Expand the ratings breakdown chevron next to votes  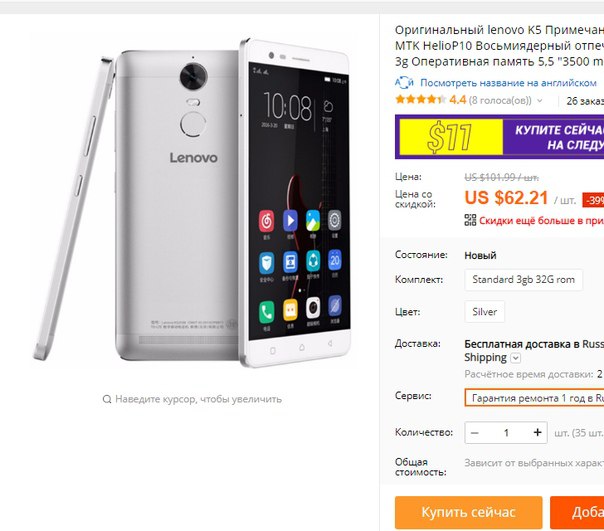click(x=540, y=101)
